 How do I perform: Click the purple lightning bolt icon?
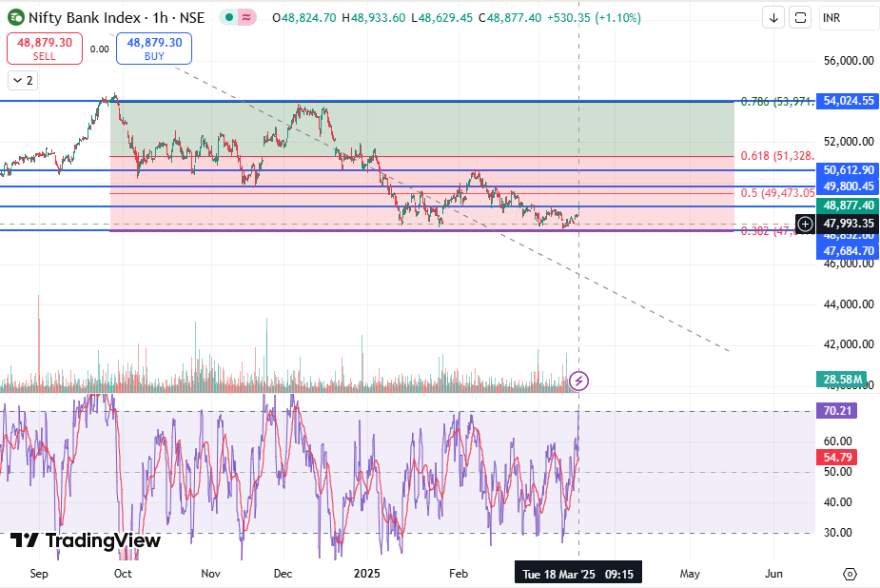tap(578, 381)
